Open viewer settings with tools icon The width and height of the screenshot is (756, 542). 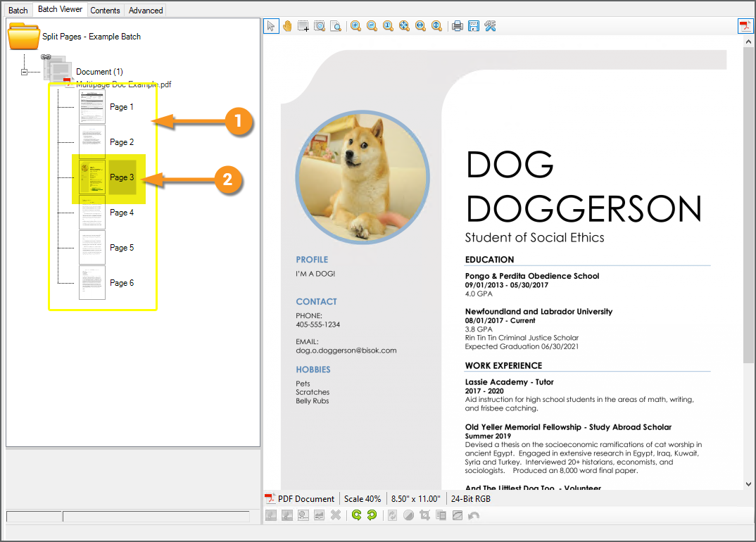(x=491, y=26)
